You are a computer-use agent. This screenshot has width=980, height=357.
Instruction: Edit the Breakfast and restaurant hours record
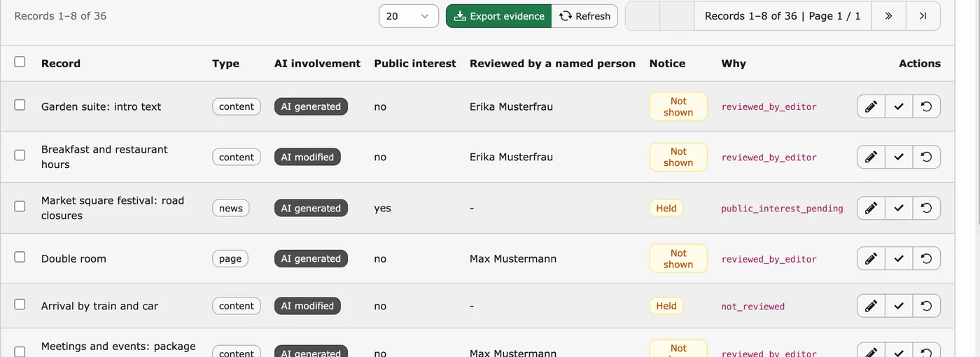click(871, 157)
